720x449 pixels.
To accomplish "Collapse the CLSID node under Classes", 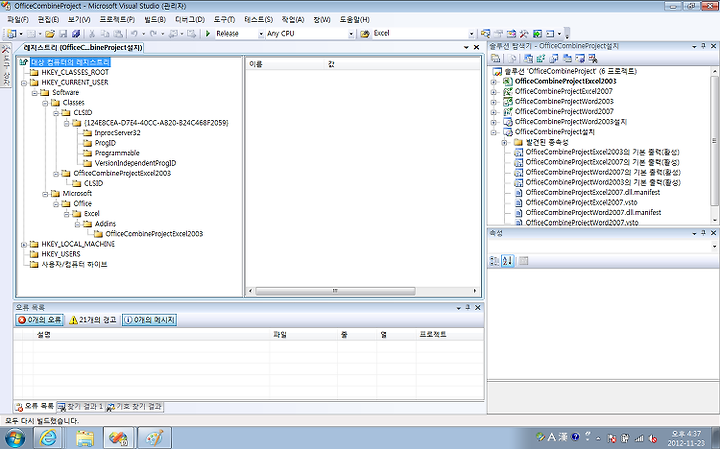I will coord(56,113).
